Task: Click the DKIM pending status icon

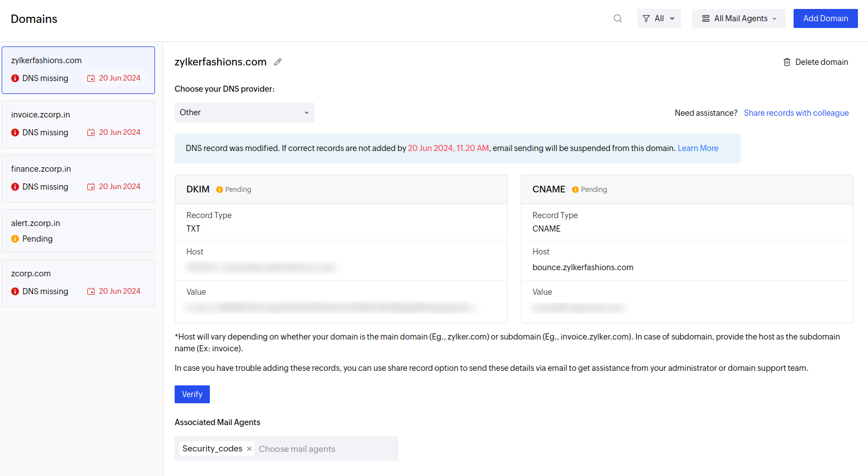Action: click(219, 190)
